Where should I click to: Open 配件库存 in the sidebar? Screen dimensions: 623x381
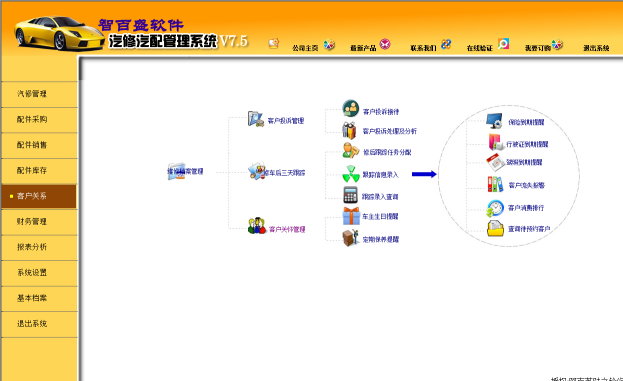click(x=39, y=171)
